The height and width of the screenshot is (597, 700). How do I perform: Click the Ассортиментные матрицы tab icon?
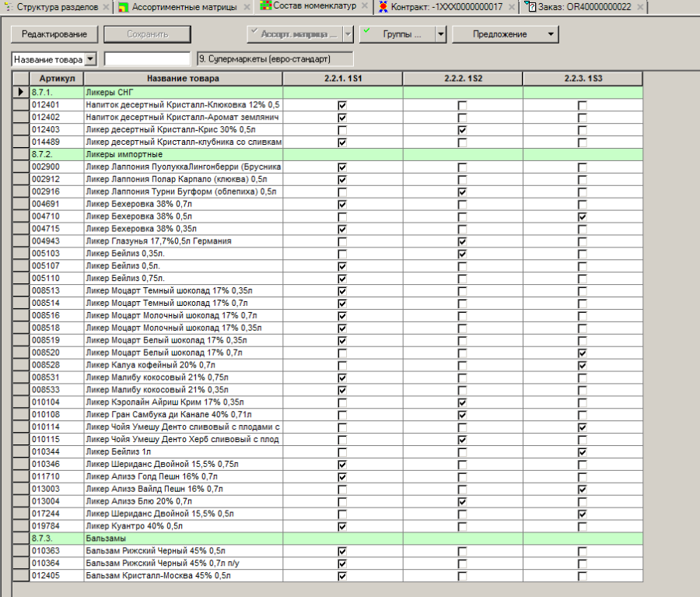coord(124,7)
